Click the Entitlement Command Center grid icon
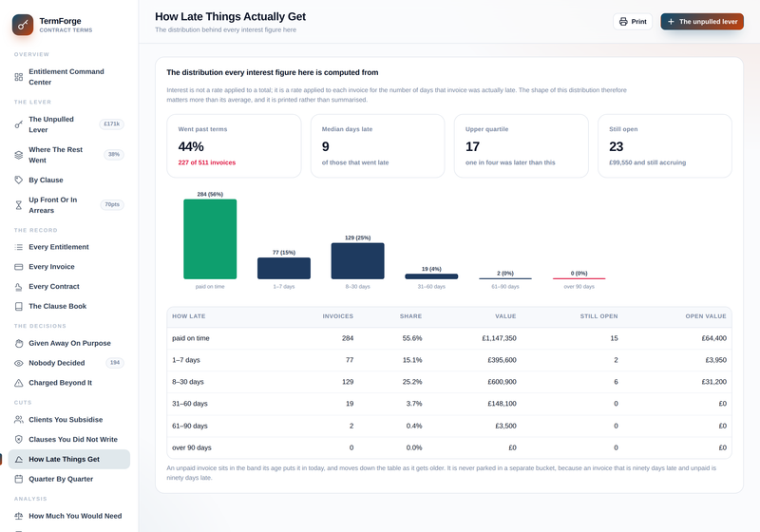Screen dimensions: 760x532 [x=18, y=77]
